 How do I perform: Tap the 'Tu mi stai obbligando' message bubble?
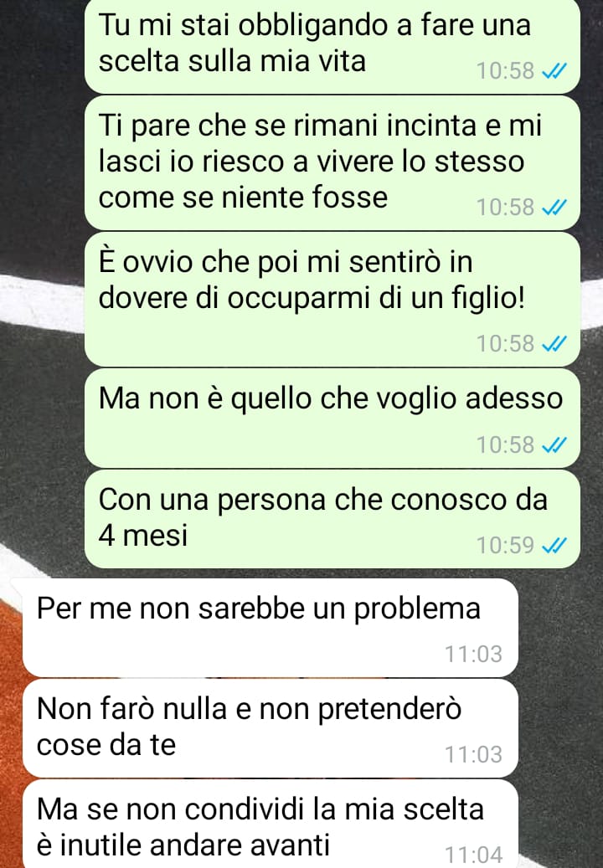[x=332, y=45]
